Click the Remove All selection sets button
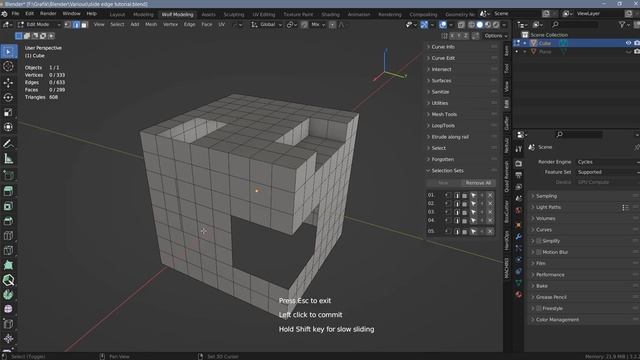Screen dimensions: 640x360 pos(478,183)
